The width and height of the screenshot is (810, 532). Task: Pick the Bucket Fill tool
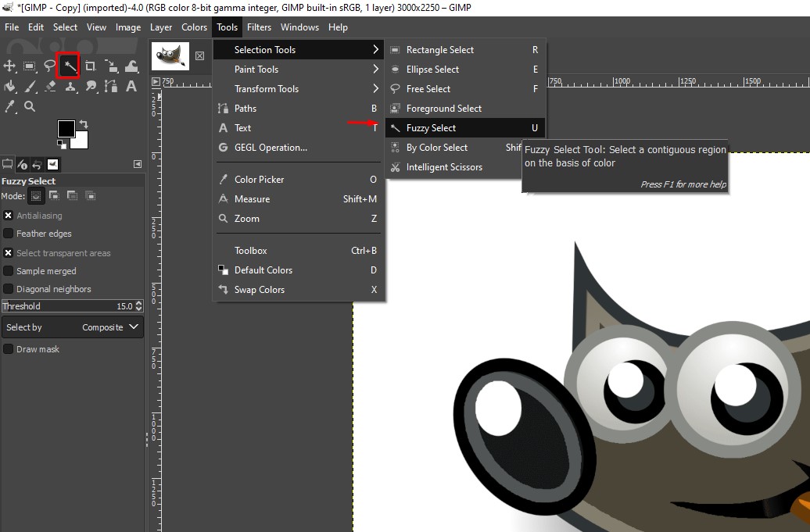(10, 86)
